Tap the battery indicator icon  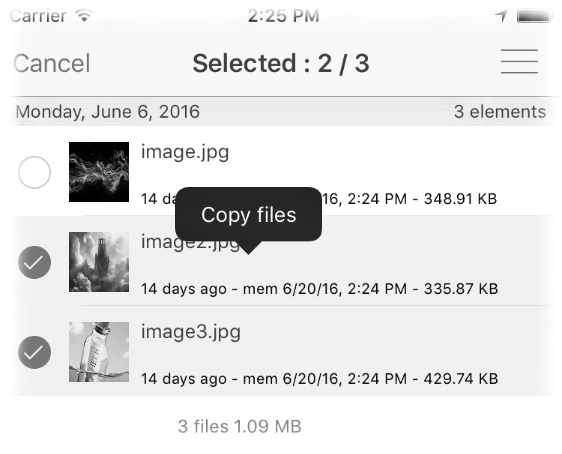click(534, 16)
